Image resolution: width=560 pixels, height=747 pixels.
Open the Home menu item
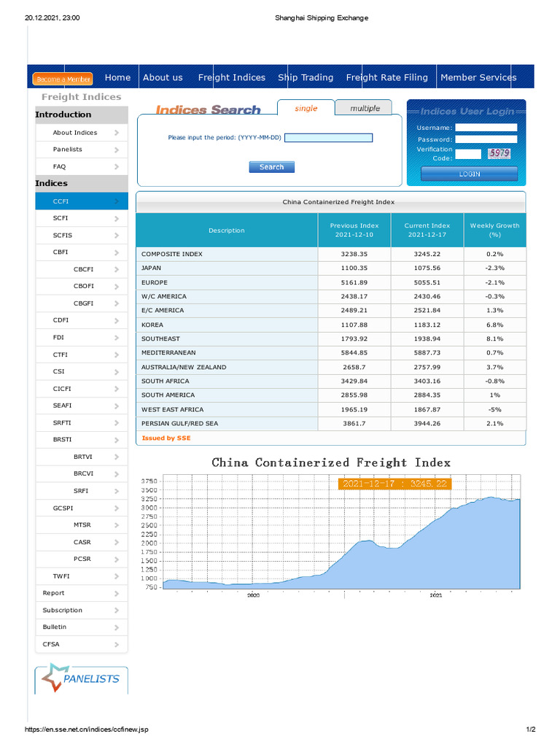coord(117,77)
